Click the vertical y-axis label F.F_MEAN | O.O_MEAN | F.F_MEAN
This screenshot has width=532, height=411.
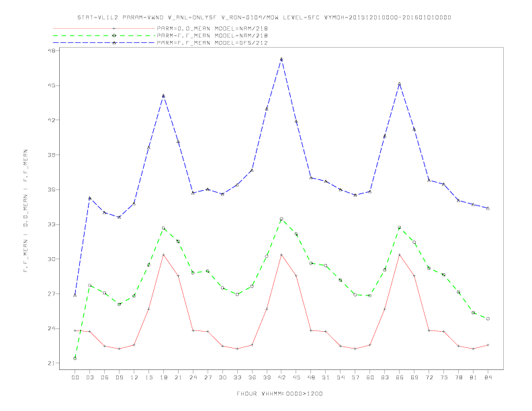pyautogui.click(x=26, y=211)
